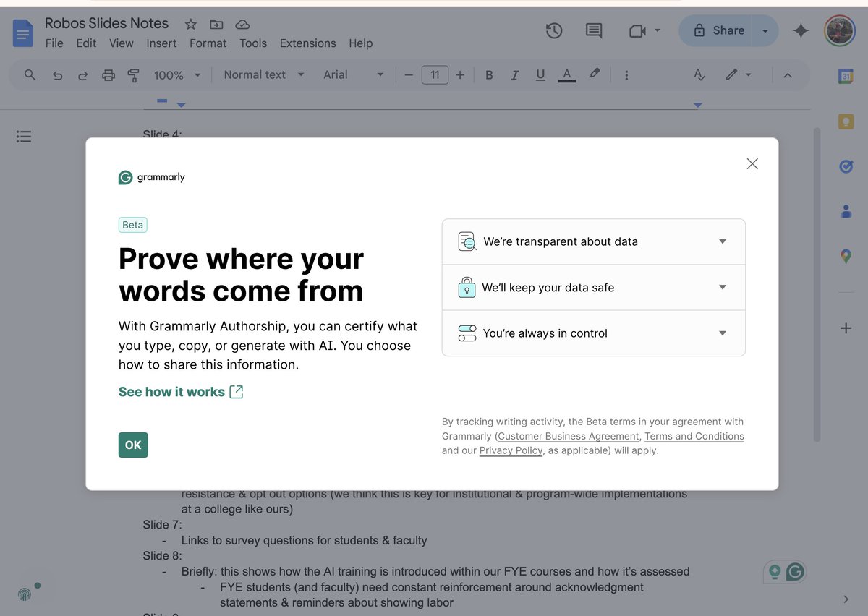Open the Format menu

[208, 43]
